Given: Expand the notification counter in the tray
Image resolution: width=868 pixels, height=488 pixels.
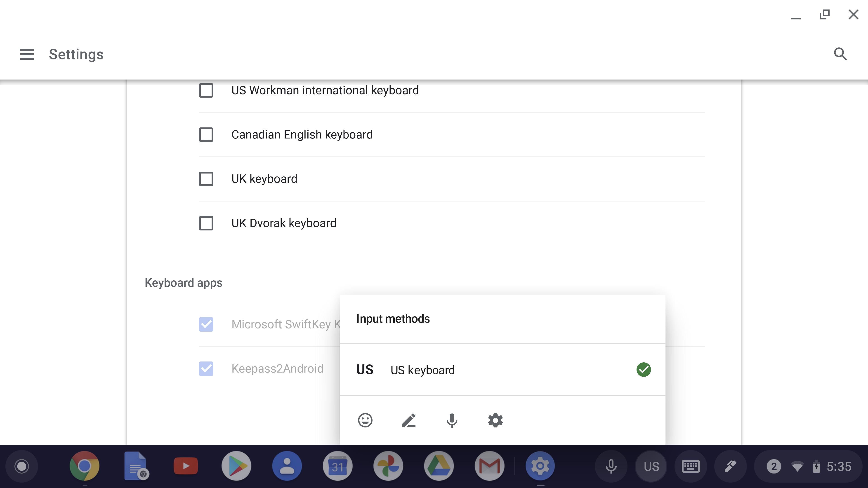Looking at the screenshot, I should click(774, 466).
